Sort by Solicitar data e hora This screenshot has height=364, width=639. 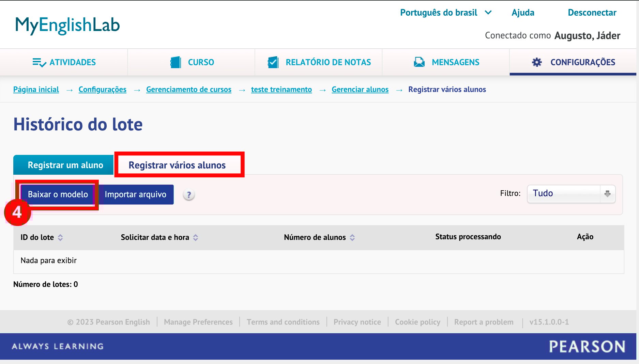[196, 237]
